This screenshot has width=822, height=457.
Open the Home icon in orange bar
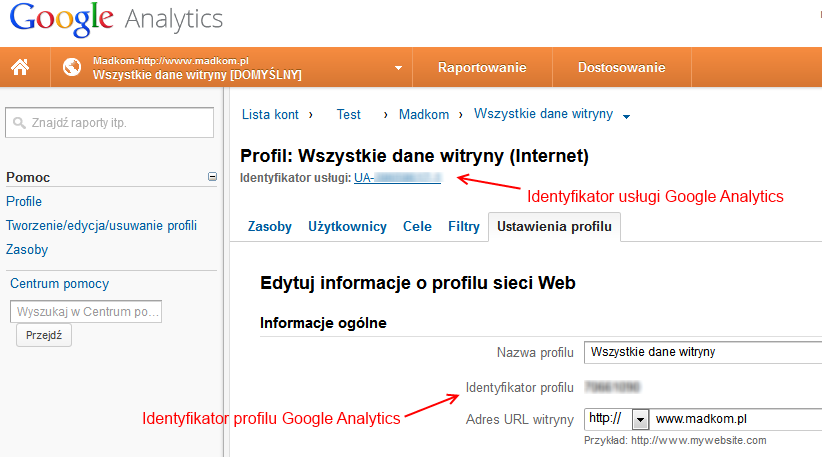(20, 67)
